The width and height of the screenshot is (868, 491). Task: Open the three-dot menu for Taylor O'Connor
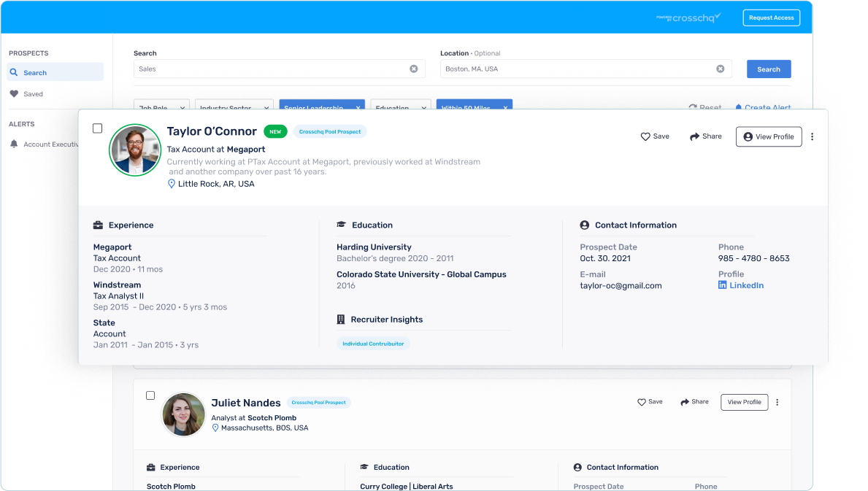point(812,136)
